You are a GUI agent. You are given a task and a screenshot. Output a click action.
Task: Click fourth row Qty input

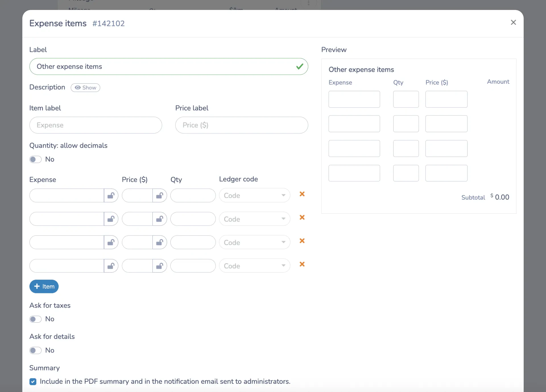pyautogui.click(x=193, y=266)
